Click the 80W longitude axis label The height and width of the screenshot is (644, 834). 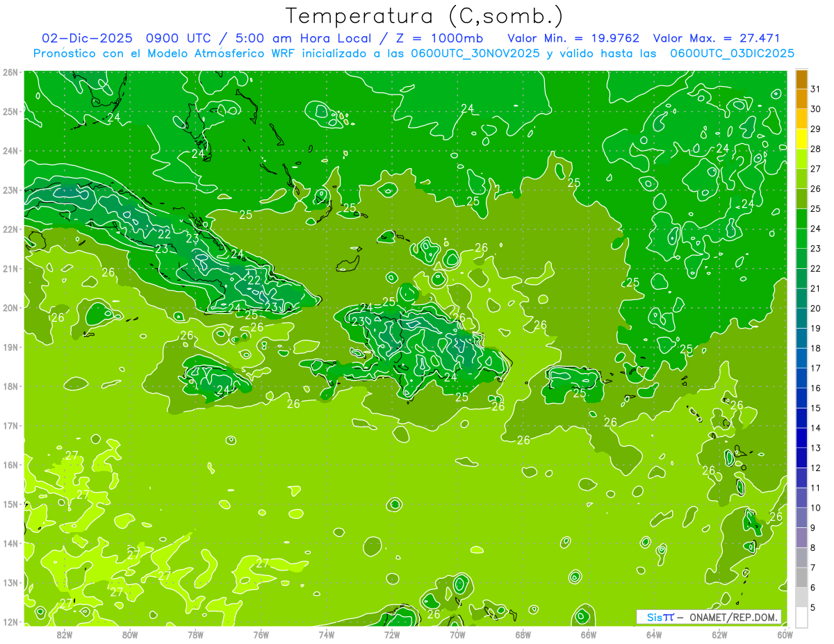pyautogui.click(x=130, y=634)
